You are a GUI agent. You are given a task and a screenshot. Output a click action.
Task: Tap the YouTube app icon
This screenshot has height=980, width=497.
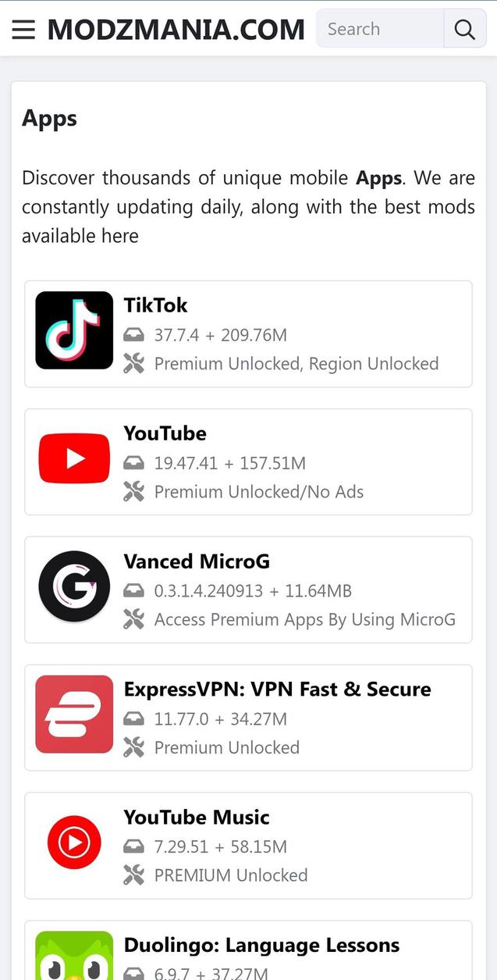pos(73,458)
